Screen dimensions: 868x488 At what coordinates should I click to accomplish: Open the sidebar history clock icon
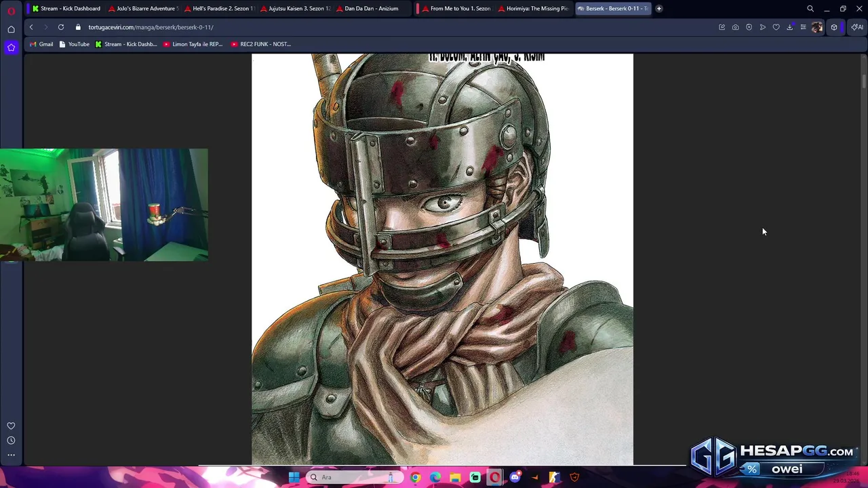coord(11,441)
